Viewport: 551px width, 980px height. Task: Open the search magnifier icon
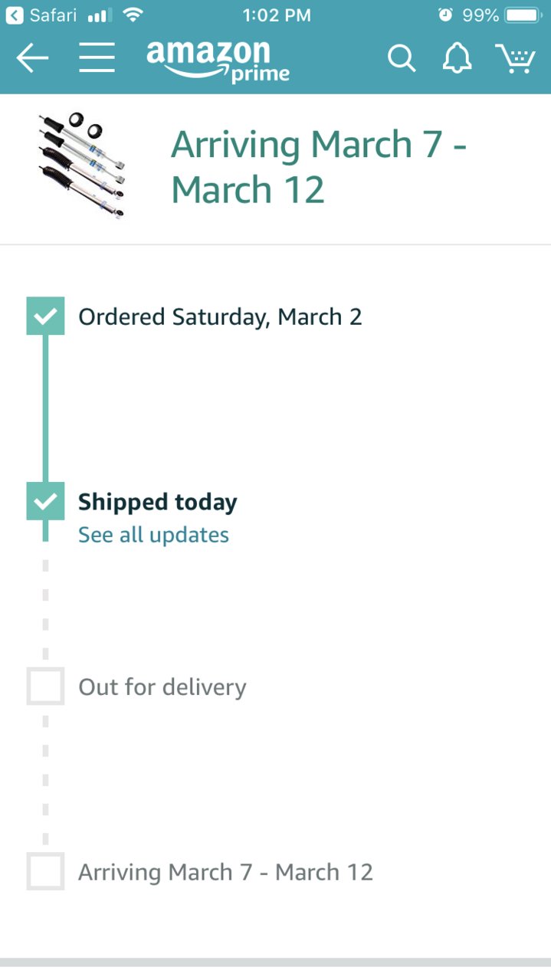click(401, 58)
